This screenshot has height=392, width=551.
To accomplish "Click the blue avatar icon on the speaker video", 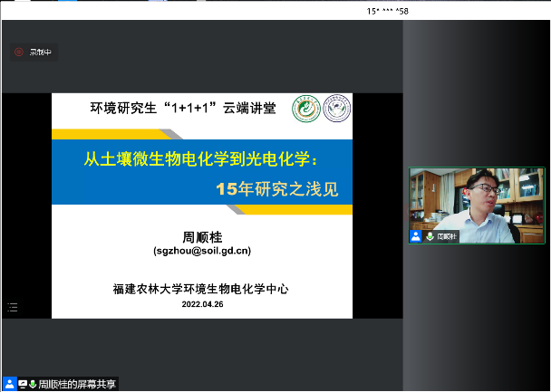I will pos(416,235).
